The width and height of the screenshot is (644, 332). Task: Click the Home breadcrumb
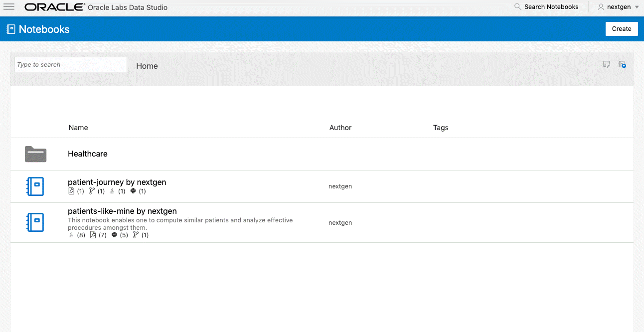coord(147,66)
